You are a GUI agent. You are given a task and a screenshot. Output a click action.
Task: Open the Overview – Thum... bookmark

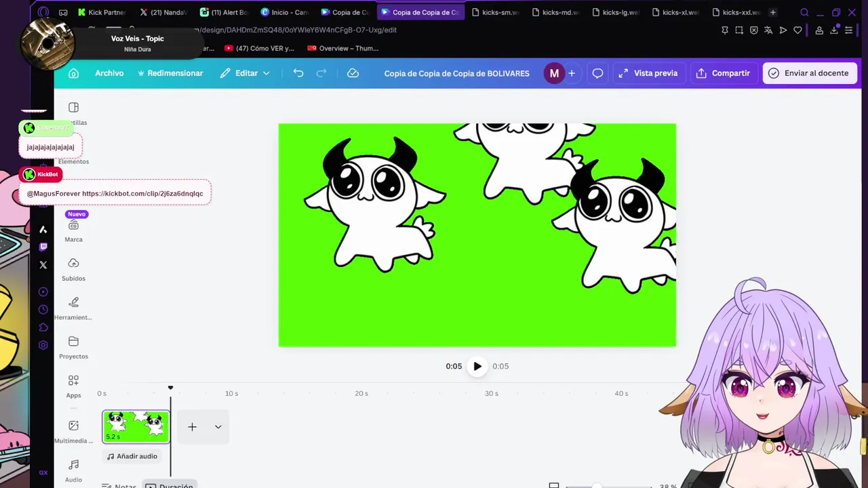343,48
